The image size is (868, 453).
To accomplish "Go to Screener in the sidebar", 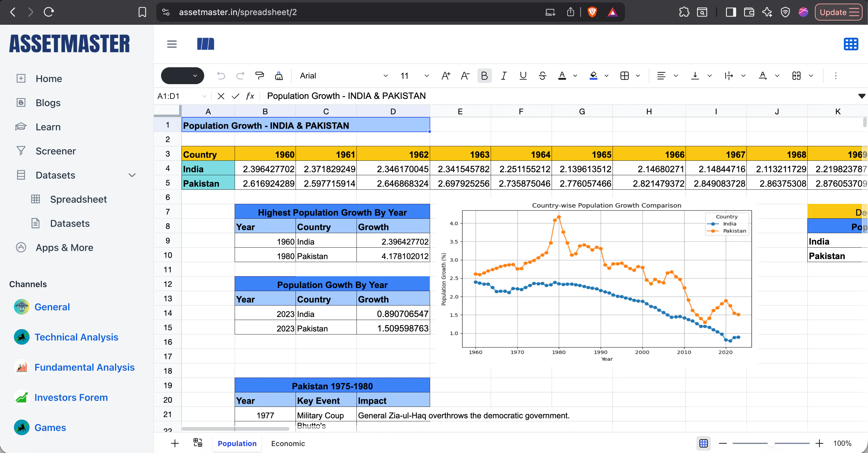I will 55,151.
